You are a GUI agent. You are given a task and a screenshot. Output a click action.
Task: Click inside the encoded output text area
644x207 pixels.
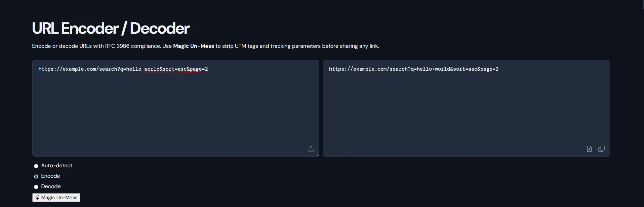click(466, 108)
